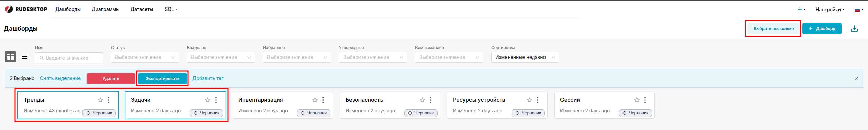Select the Инвентаризация dashboard card
Viewport: 868px width, 130px height.
pos(282,105)
